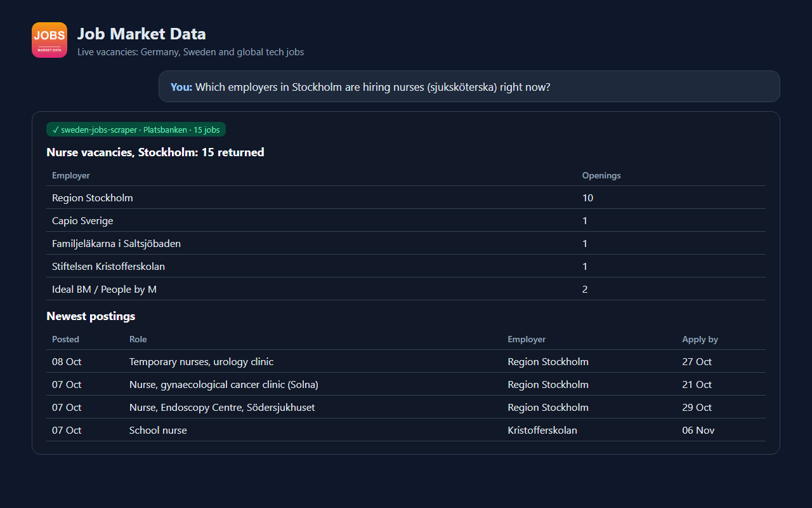Select "Familjeläkarna i Saltsjöbaden" employer
Screen dimensions: 812x508
(x=116, y=243)
